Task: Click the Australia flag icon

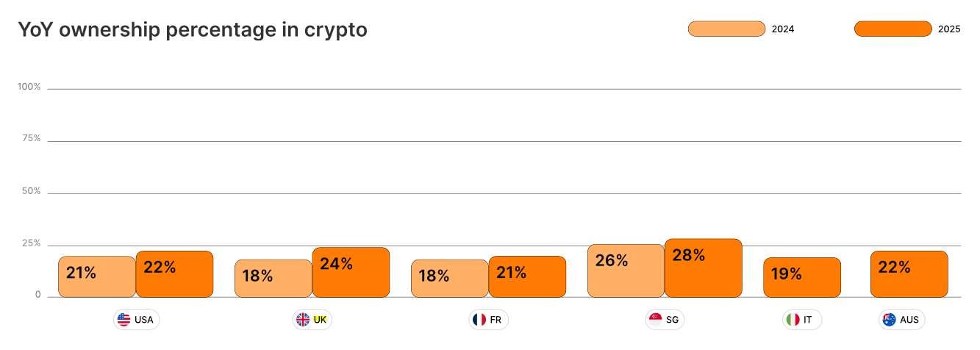Action: [x=890, y=320]
